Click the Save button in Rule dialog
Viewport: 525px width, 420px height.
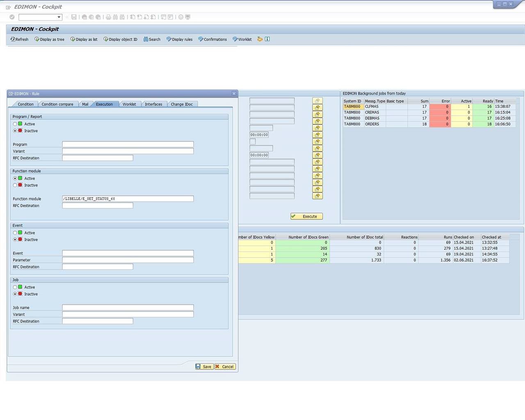(204, 367)
